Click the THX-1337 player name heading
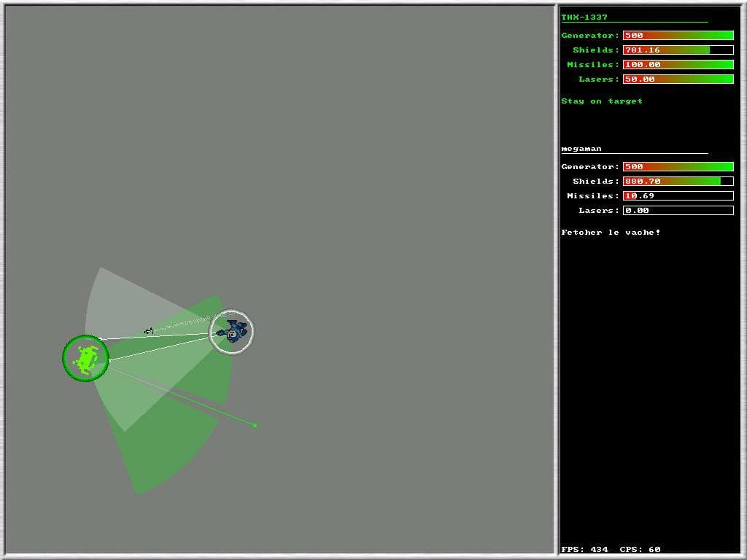 coord(584,17)
